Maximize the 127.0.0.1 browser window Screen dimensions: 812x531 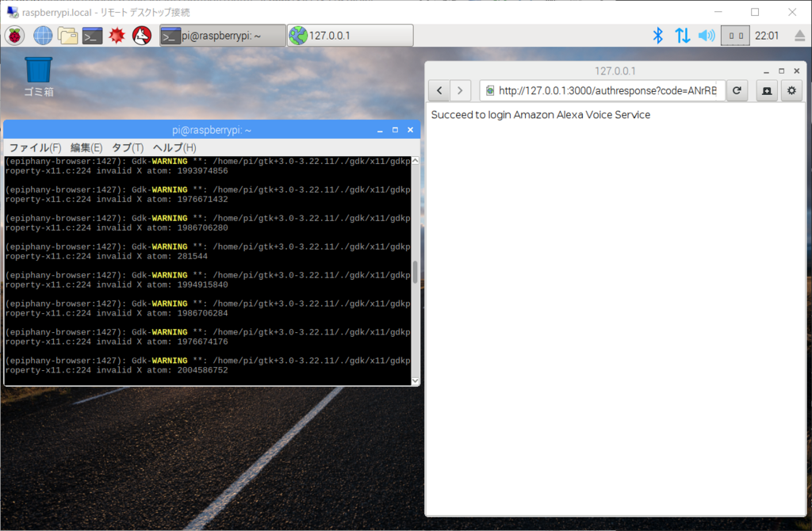(x=781, y=71)
